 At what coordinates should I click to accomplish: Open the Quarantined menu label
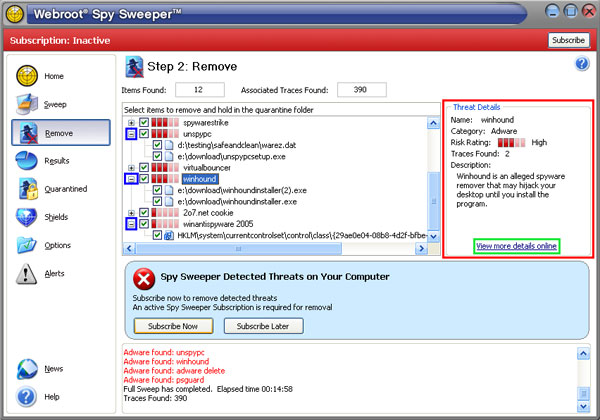(x=66, y=189)
